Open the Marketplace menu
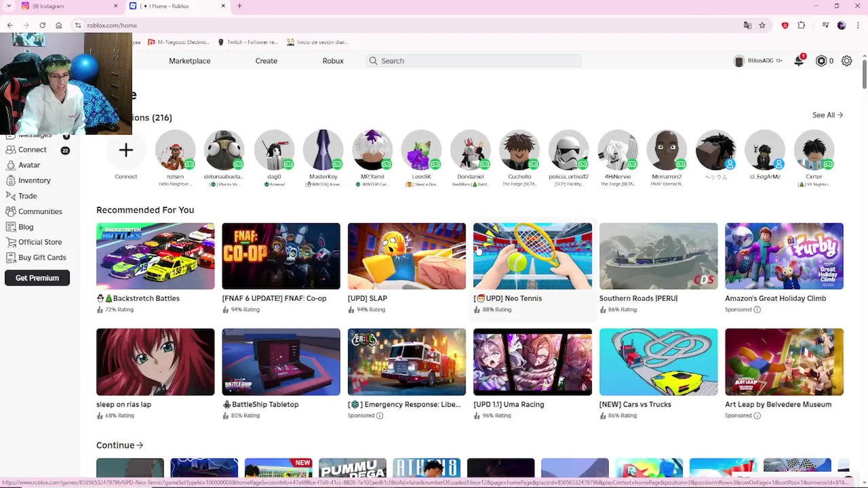 [x=189, y=61]
